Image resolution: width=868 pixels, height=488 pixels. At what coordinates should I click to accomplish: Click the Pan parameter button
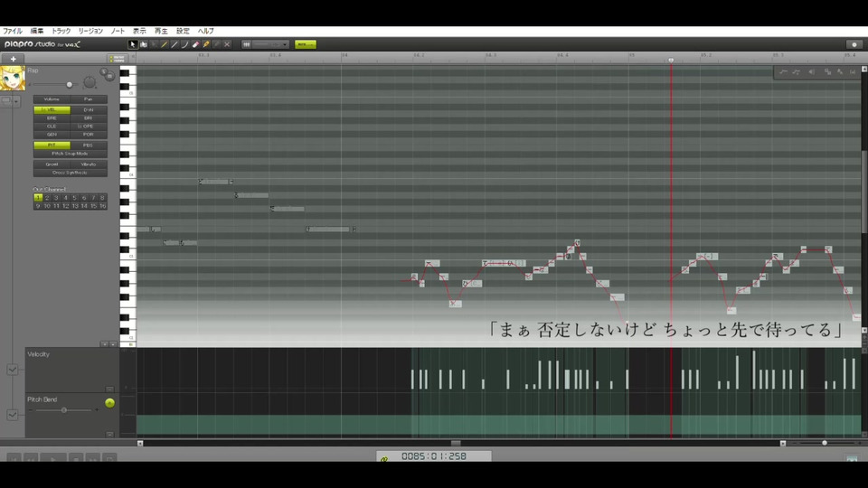tap(89, 99)
